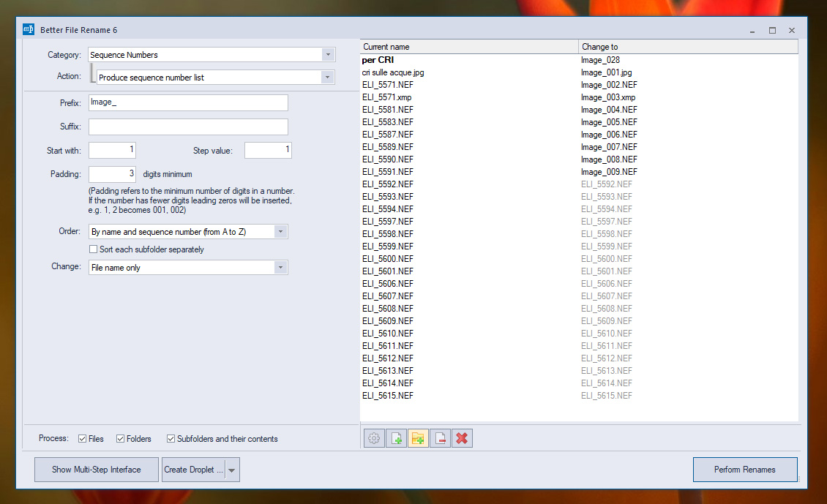This screenshot has width=827, height=504.
Task: Click the Better File Rename app icon
Action: pyautogui.click(x=29, y=30)
